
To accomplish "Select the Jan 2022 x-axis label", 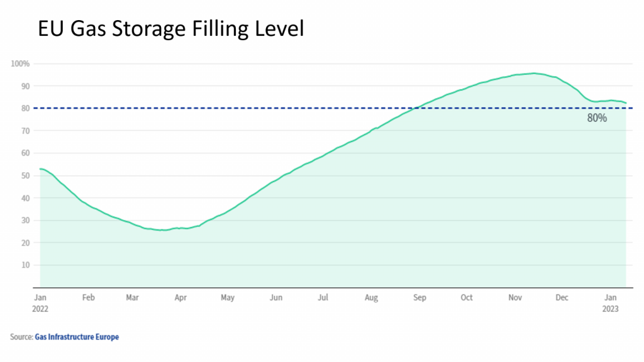I will [40, 303].
